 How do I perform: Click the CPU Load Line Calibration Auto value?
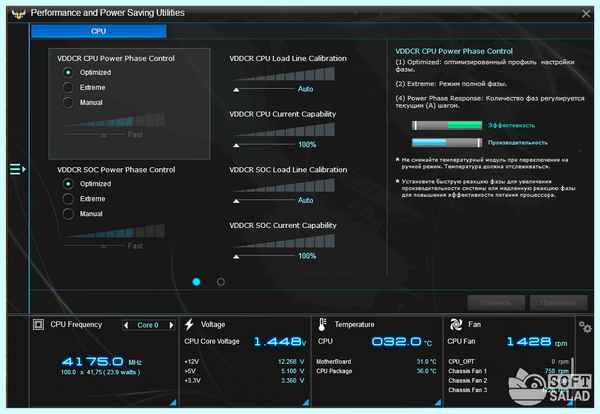(x=305, y=89)
